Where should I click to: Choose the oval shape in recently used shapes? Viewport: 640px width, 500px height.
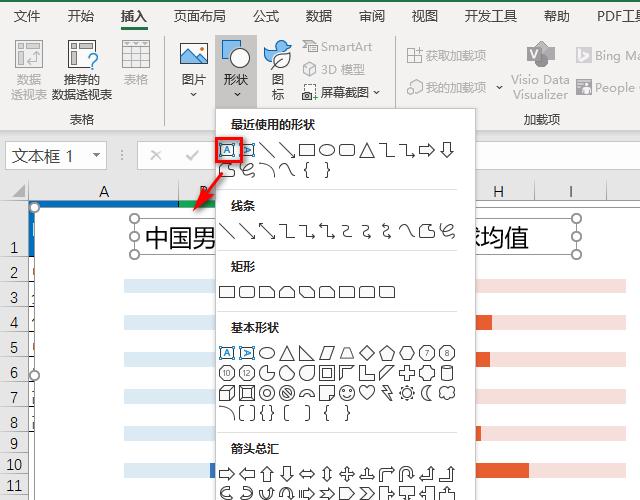click(x=327, y=150)
